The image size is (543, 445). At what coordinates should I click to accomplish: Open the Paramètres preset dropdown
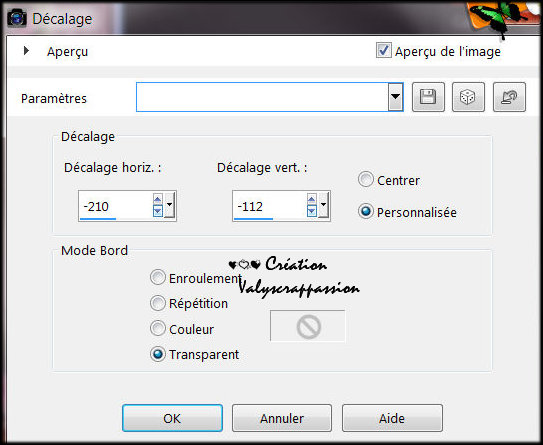click(x=395, y=97)
